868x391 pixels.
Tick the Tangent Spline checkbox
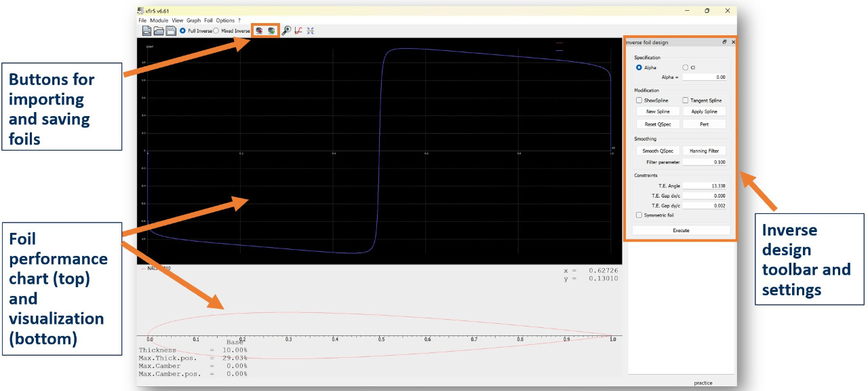tap(685, 100)
